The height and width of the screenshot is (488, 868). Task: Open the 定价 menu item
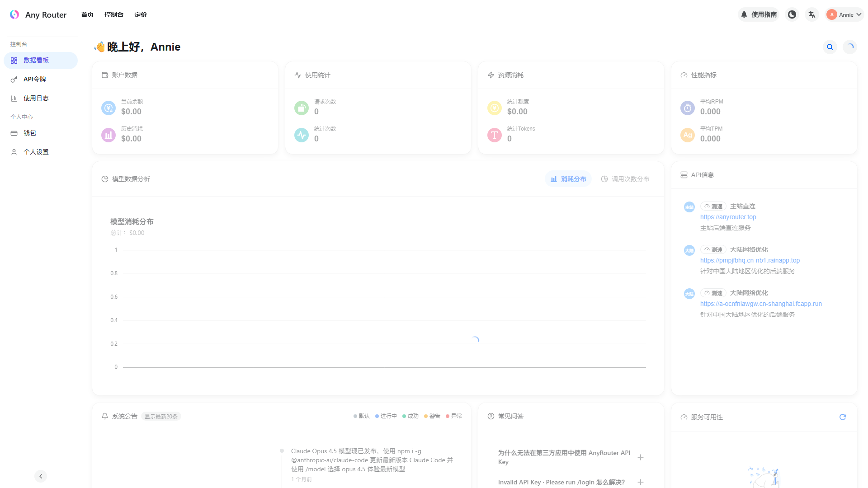click(141, 14)
